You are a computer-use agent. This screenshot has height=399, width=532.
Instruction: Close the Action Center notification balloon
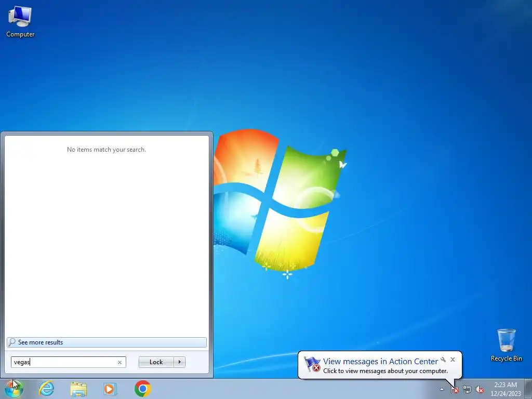[x=453, y=360]
